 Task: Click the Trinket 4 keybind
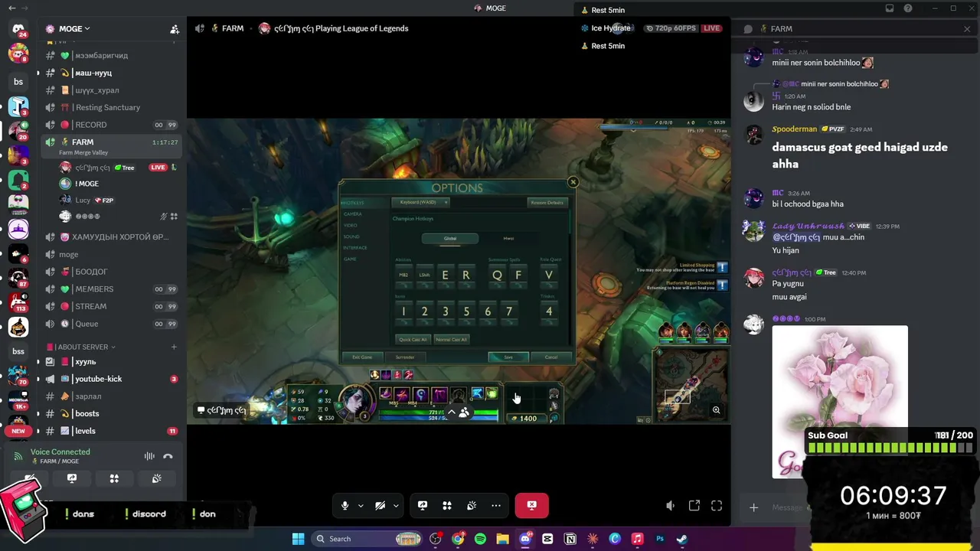pyautogui.click(x=548, y=312)
